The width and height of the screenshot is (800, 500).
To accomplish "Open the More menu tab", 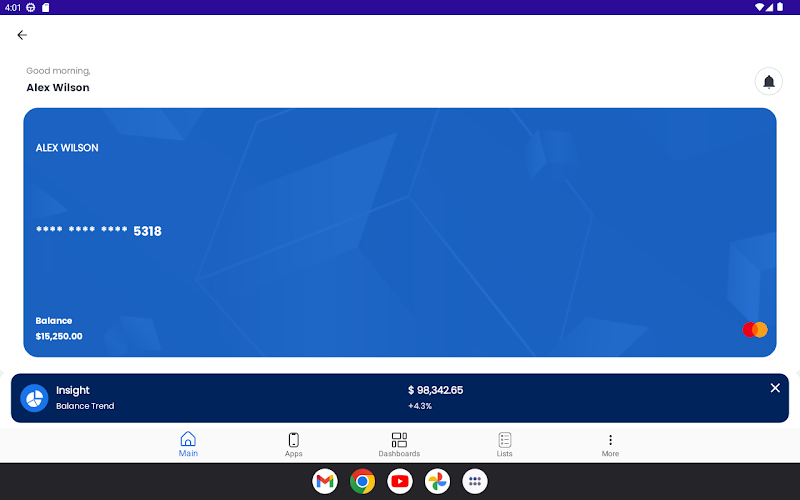I will (610, 445).
